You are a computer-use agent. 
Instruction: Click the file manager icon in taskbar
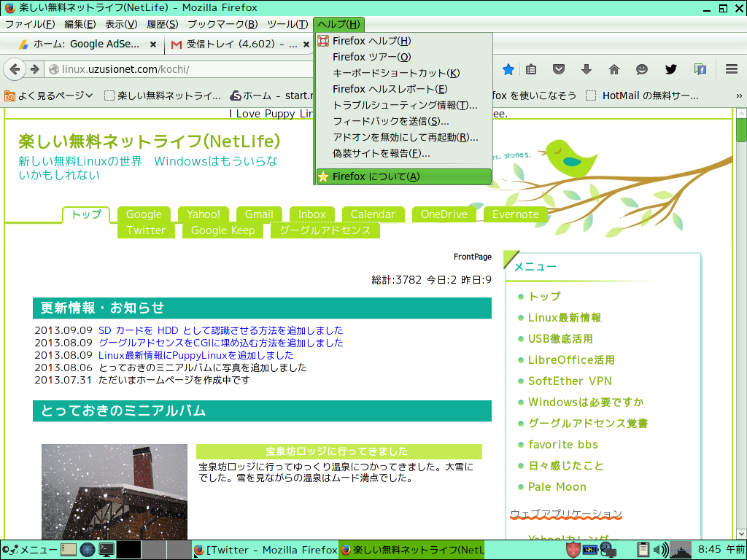click(x=68, y=550)
